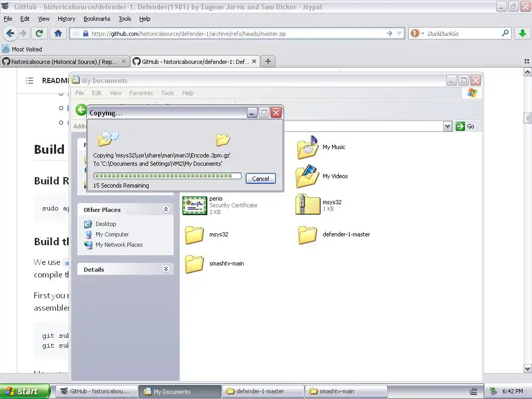This screenshot has height=399, width=532.
Task: Click the Desktop link in Other Places
Action: pos(105,224)
